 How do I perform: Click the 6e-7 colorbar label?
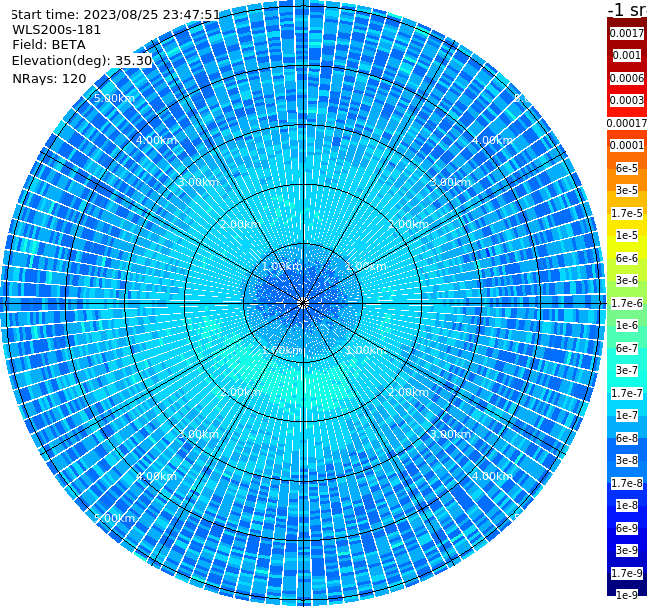(627, 348)
